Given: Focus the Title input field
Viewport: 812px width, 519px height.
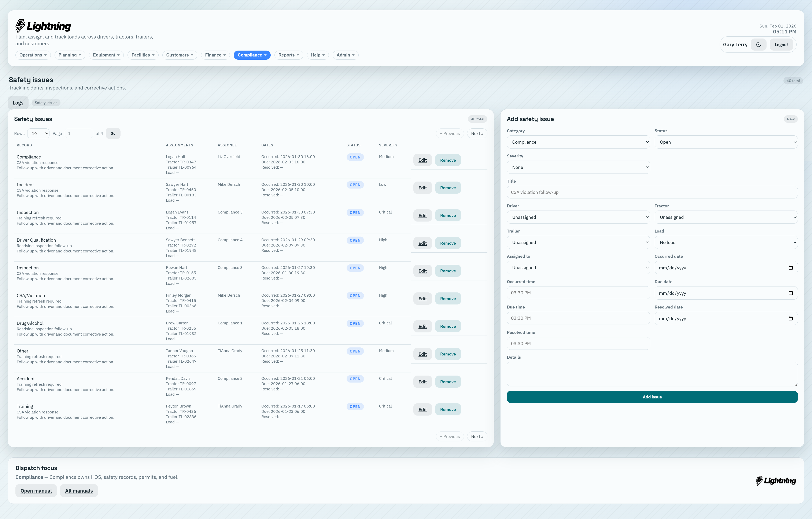Looking at the screenshot, I should tap(652, 192).
